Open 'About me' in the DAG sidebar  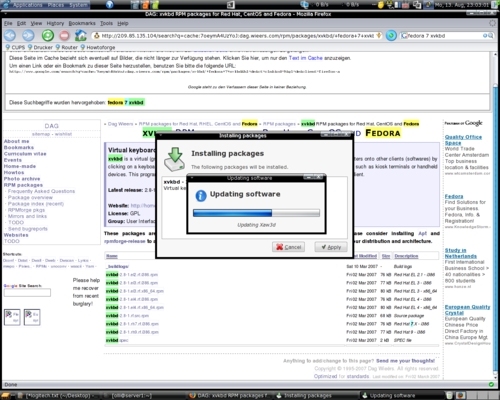(16, 141)
